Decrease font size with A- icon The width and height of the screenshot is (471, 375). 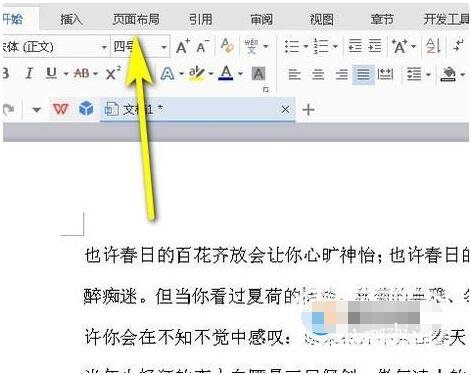(x=202, y=47)
